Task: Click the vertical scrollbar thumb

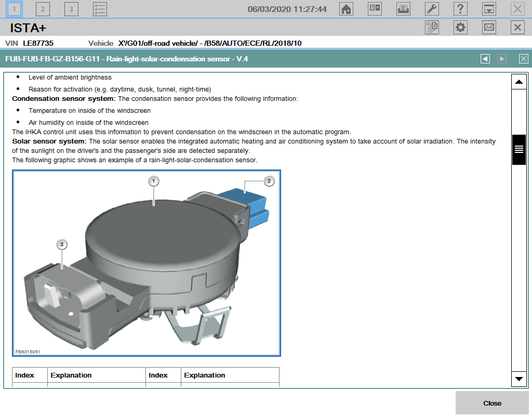Action: pyautogui.click(x=518, y=150)
